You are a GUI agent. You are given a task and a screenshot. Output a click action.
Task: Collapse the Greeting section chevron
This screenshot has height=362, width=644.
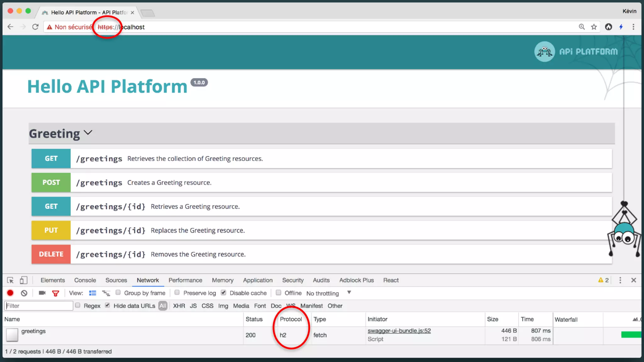88,133
